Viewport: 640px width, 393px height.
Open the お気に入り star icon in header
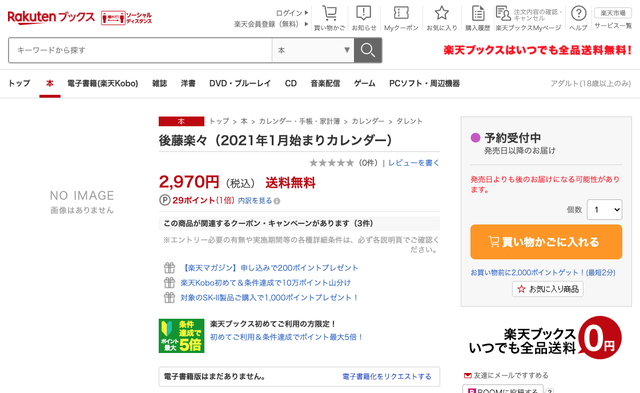pyautogui.click(x=442, y=13)
